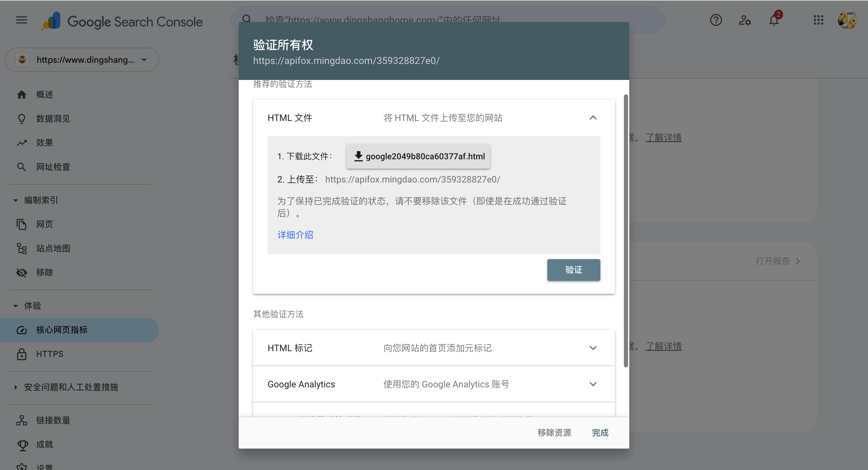This screenshot has height=470, width=868.
Task: Click 完成 to close the dialog
Action: (x=600, y=433)
